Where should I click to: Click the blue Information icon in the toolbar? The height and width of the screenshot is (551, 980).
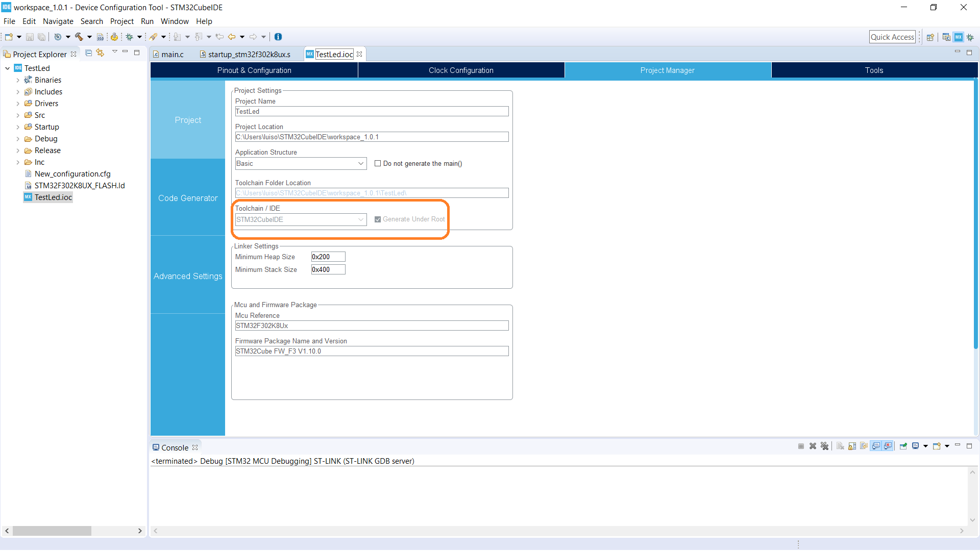278,37
